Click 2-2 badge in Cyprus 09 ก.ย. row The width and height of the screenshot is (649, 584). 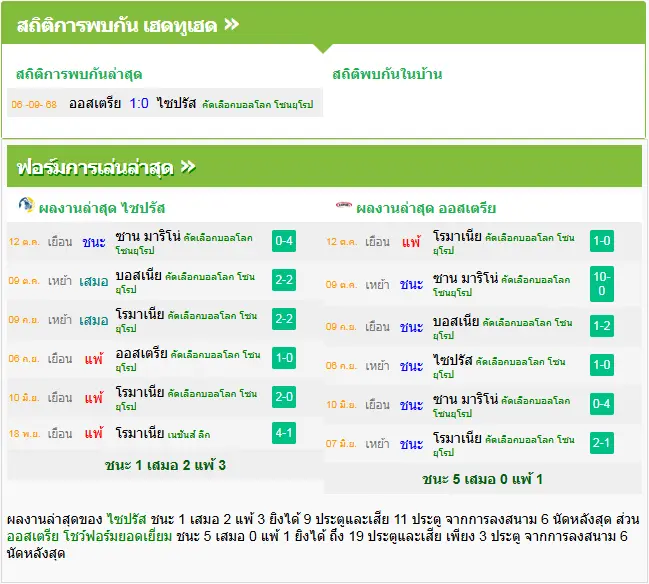coord(284,319)
